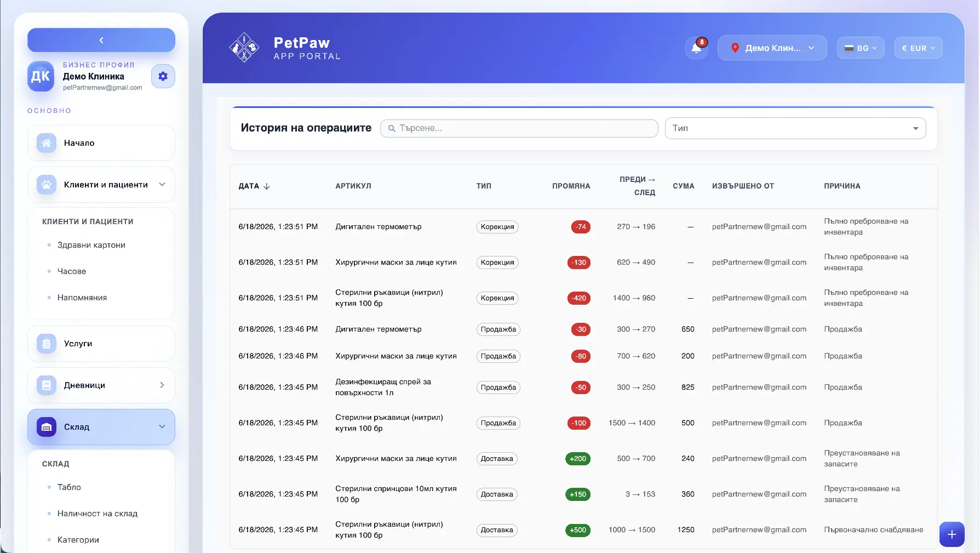The height and width of the screenshot is (553, 980).
Task: Open Здравни картони submenu item
Action: (91, 245)
